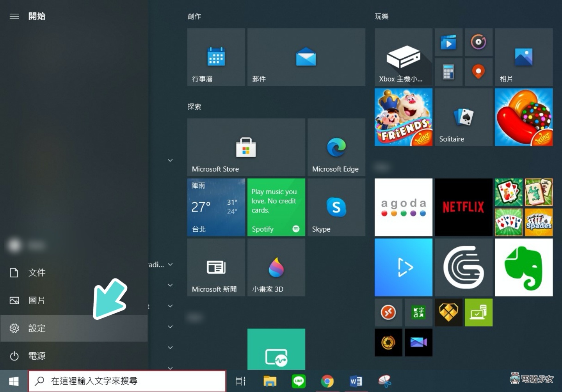Open the Maps pin small tile
The width and height of the screenshot is (562, 392).
pyautogui.click(x=478, y=72)
